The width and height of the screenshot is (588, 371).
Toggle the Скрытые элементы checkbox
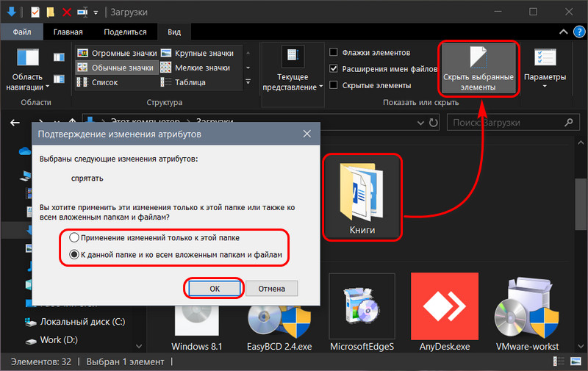click(x=334, y=85)
